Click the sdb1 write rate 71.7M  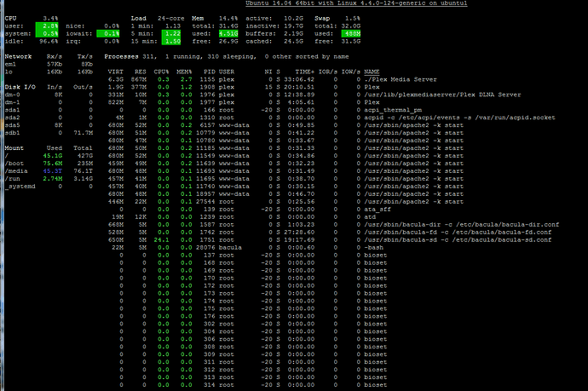pos(84,133)
